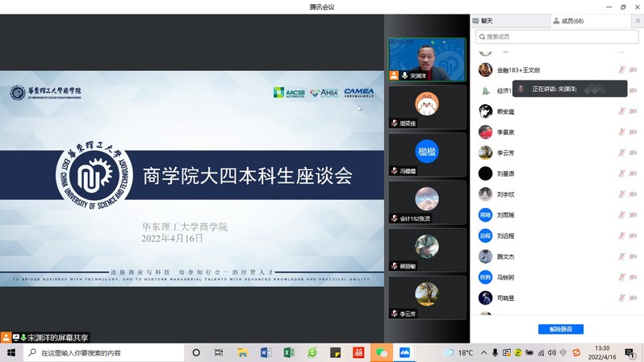Click Tencent Meeting taskbar icon
This screenshot has height=362, width=644.
point(406,353)
